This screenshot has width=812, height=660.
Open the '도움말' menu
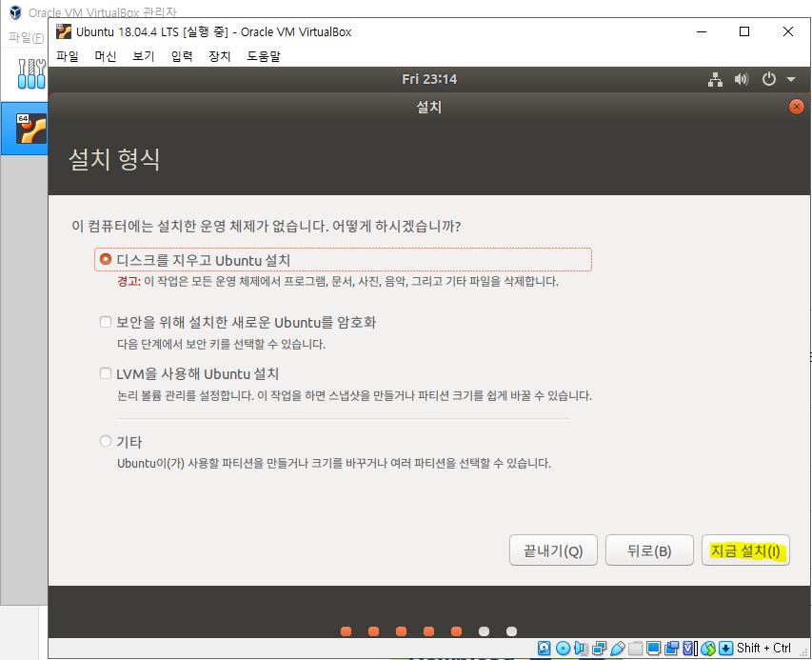(264, 56)
